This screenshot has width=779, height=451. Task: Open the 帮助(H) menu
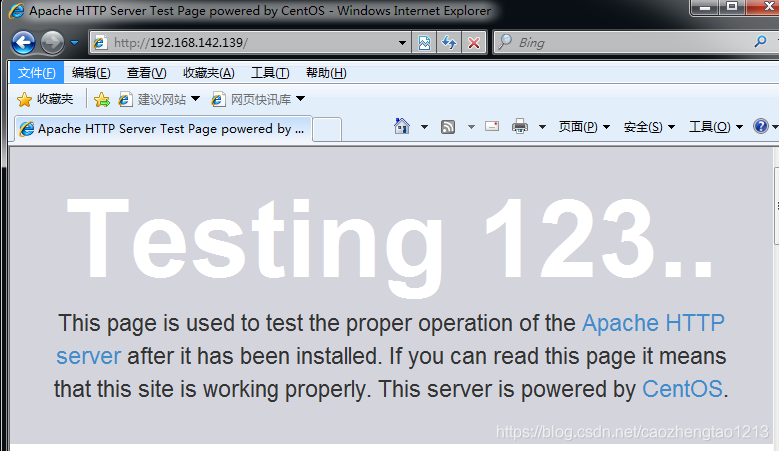(326, 73)
